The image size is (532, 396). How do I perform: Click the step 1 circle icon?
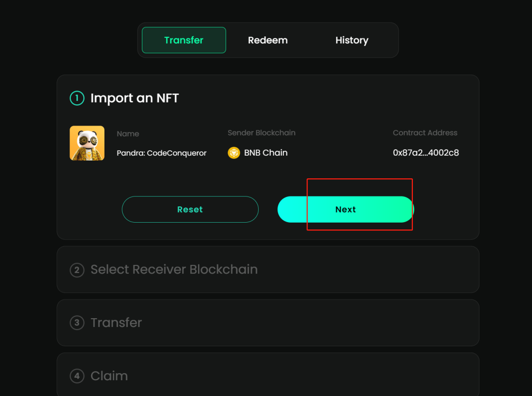[x=77, y=98]
